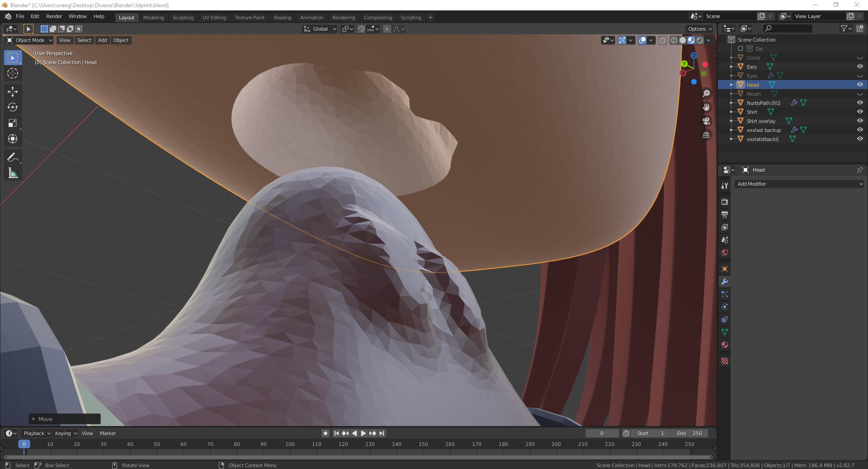Select Material Preview shading sphere
The height and width of the screenshot is (469, 868).
[x=691, y=40]
